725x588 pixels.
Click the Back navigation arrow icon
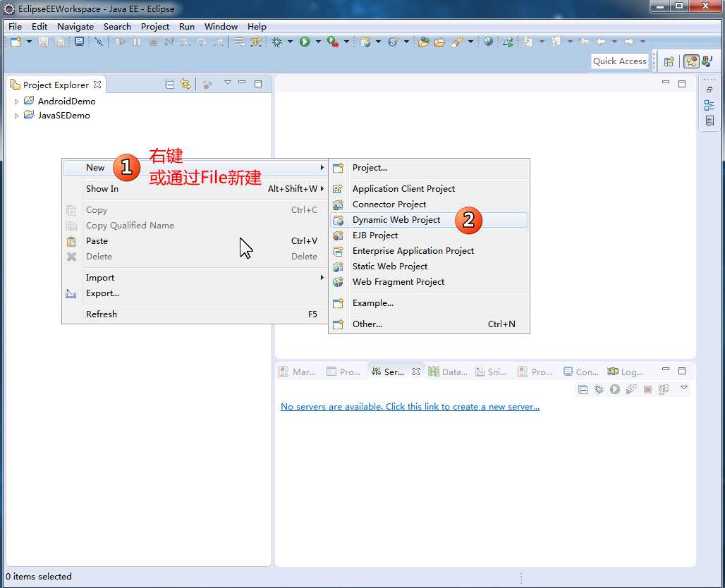[x=601, y=42]
